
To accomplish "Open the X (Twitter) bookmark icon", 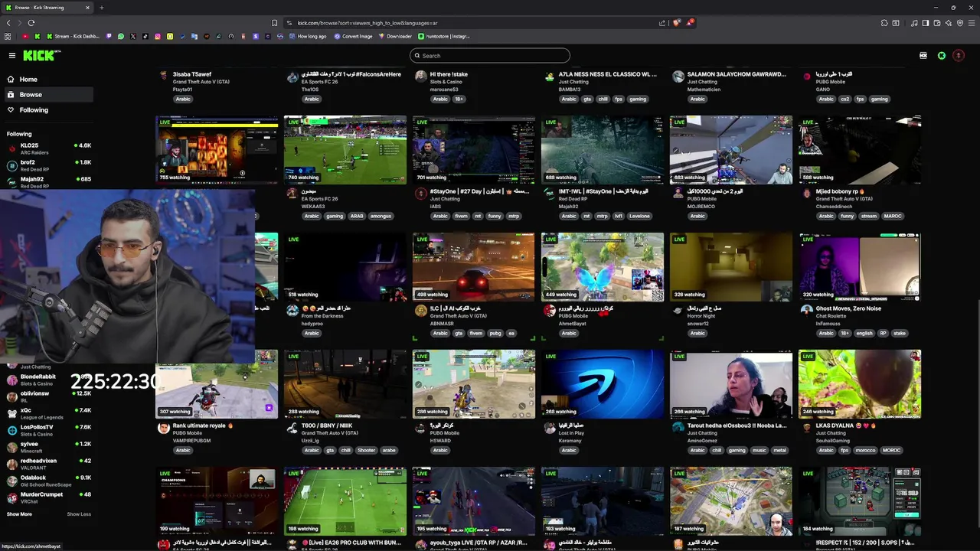I will click(x=133, y=36).
